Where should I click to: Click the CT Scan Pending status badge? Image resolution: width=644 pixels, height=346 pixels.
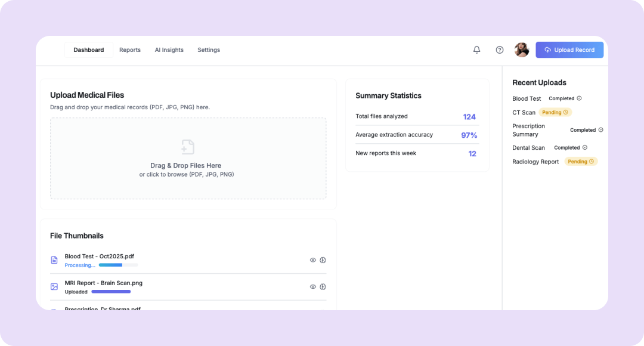555,112
